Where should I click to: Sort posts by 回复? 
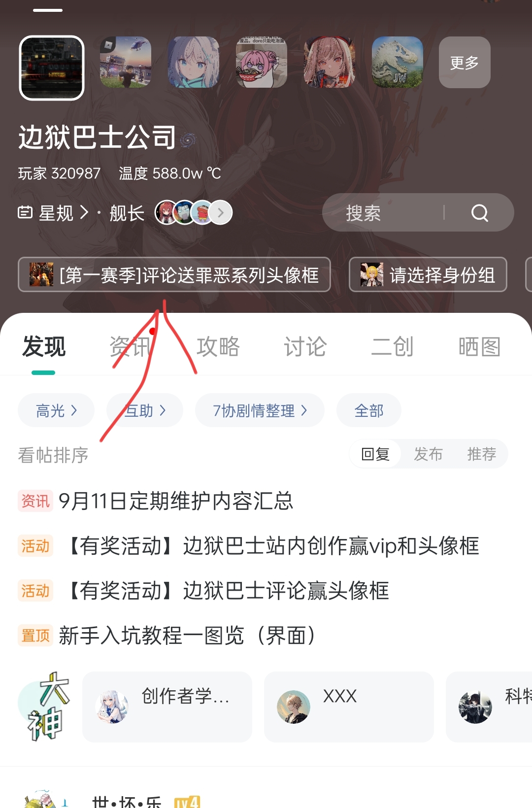point(375,454)
